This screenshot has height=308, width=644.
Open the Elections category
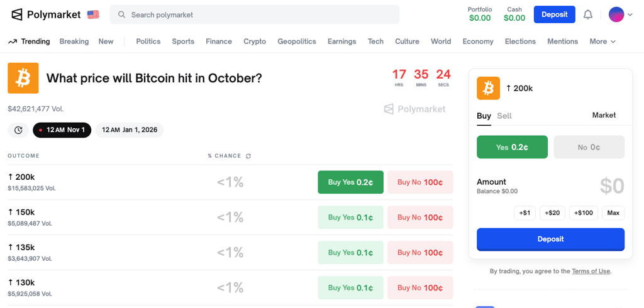click(520, 41)
